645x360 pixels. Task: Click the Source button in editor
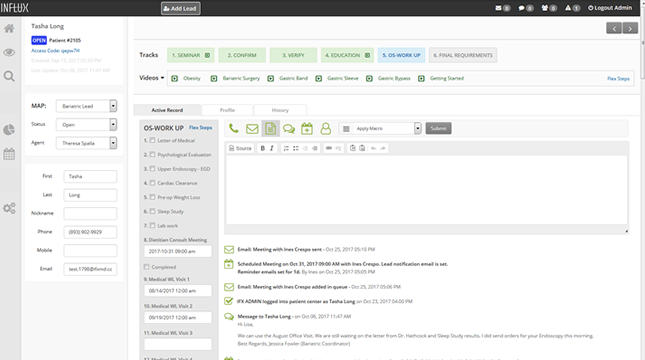(240, 148)
